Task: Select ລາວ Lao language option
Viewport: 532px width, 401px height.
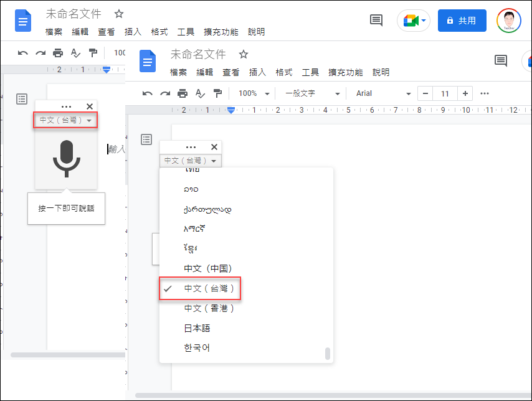Action: [x=246, y=189]
